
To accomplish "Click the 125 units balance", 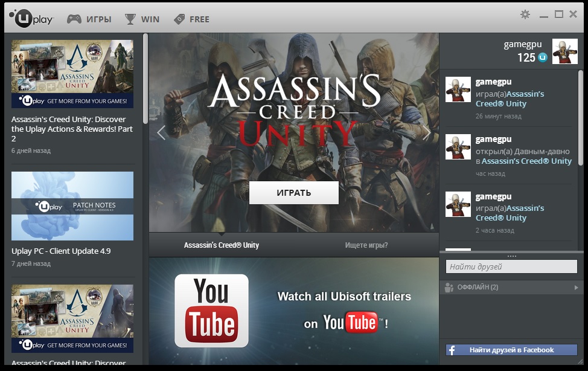I will pyautogui.click(x=526, y=57).
